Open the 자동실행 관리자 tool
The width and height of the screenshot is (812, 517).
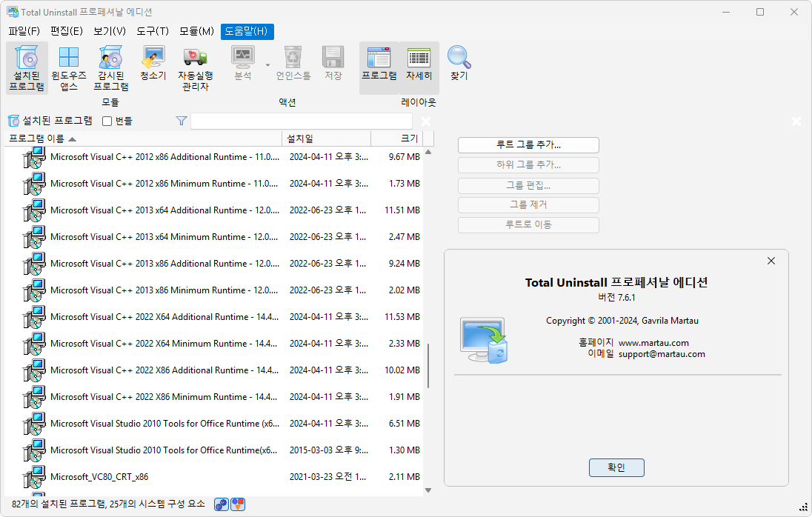(196, 68)
